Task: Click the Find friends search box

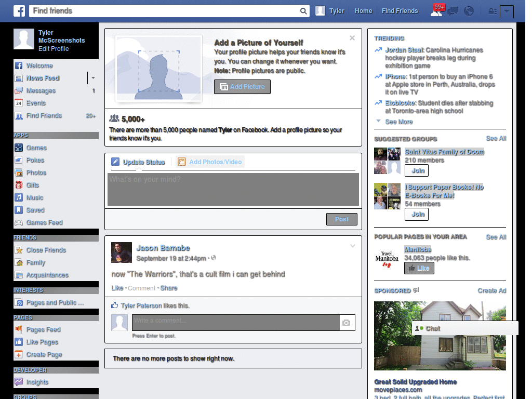Action: pyautogui.click(x=165, y=11)
